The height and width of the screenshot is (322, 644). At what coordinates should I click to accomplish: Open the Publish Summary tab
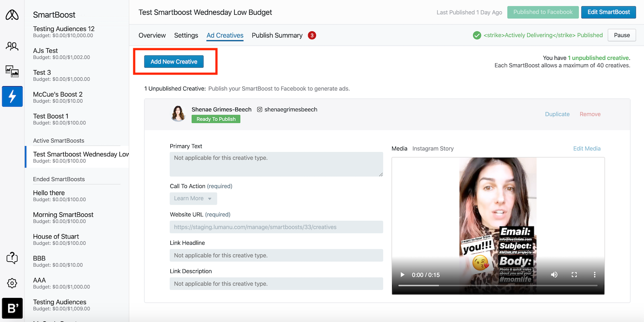click(x=277, y=35)
